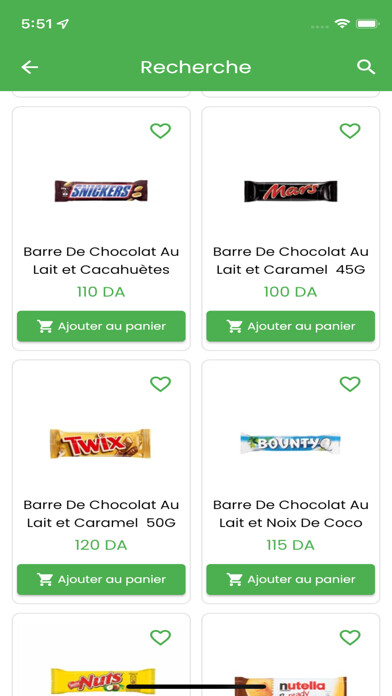Viewport: 392px width, 696px height.
Task: Select the 120 DA Twix price label
Action: coord(101,545)
